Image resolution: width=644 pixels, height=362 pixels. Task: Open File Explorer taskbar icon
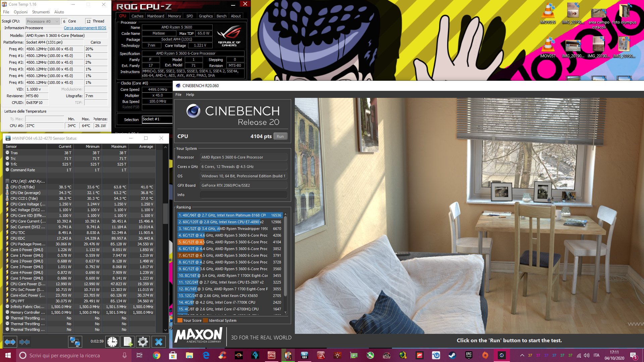click(190, 355)
